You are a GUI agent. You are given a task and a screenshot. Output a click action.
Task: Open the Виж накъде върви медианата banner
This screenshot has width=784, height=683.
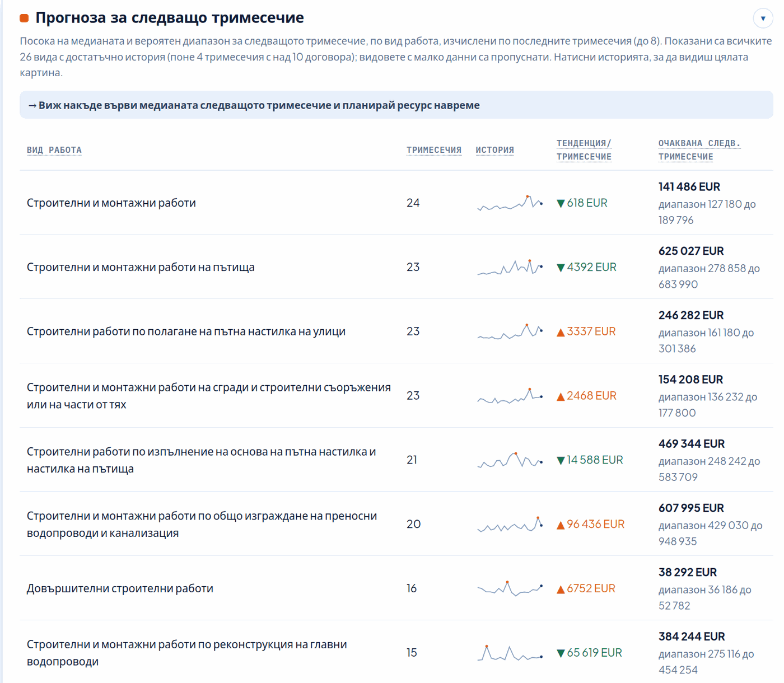pyautogui.click(x=396, y=105)
